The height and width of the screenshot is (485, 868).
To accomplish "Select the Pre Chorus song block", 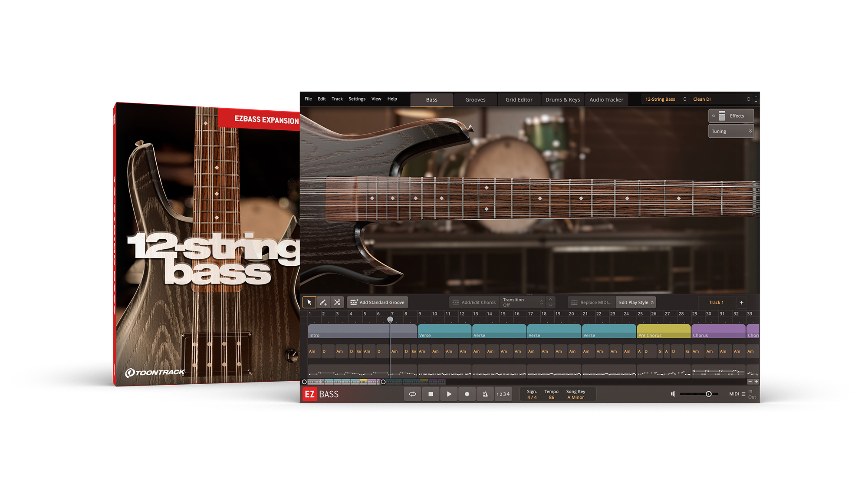I will pyautogui.click(x=663, y=331).
